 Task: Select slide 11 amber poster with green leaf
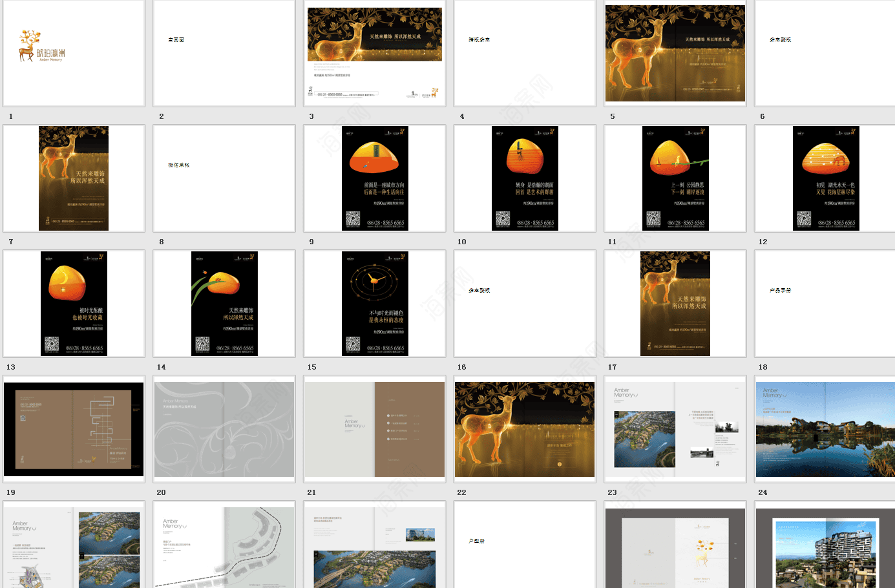[x=675, y=178]
